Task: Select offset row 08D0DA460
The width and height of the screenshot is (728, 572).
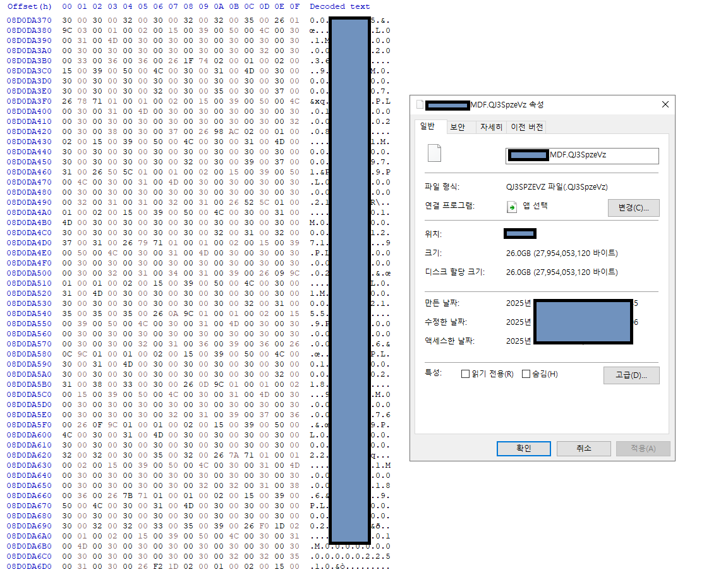Action: 29,172
